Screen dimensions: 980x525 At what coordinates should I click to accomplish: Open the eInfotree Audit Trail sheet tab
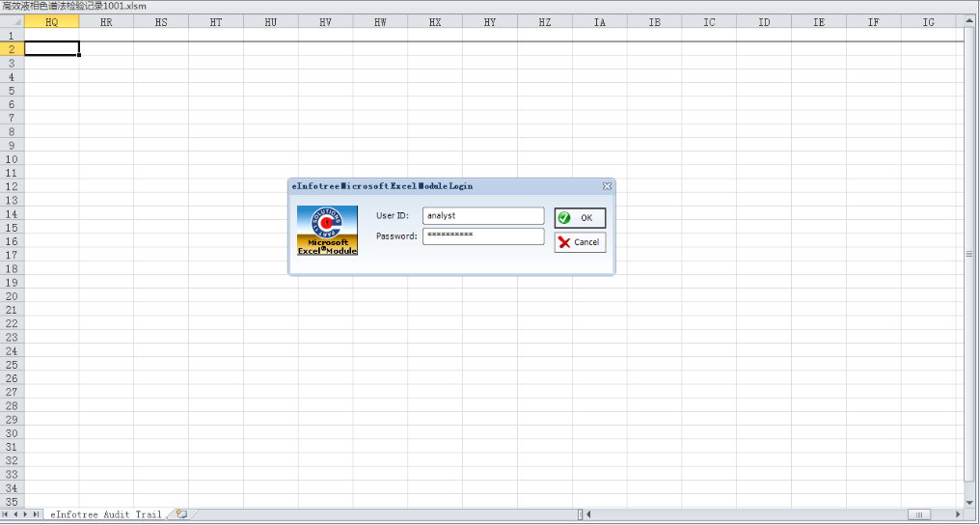click(x=106, y=514)
